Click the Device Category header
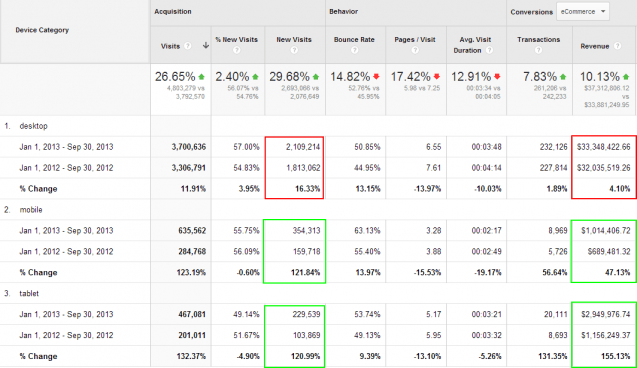Viewport: 637px width, 368px height. [x=42, y=30]
